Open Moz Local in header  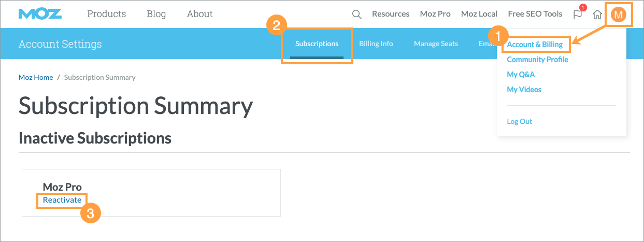pos(479,14)
